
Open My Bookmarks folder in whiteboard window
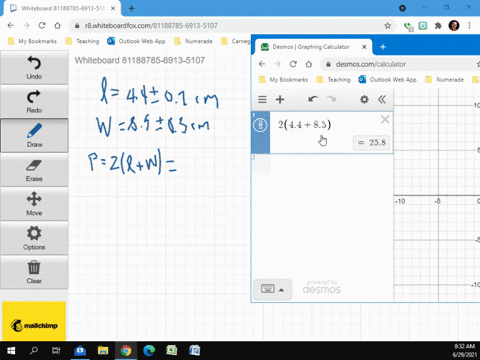pos(32,41)
